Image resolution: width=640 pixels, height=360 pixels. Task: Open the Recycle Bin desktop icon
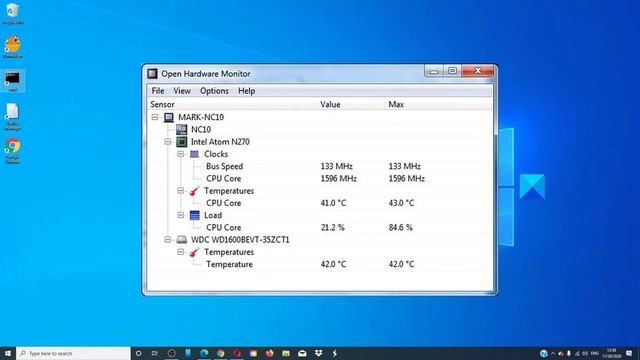[12, 13]
